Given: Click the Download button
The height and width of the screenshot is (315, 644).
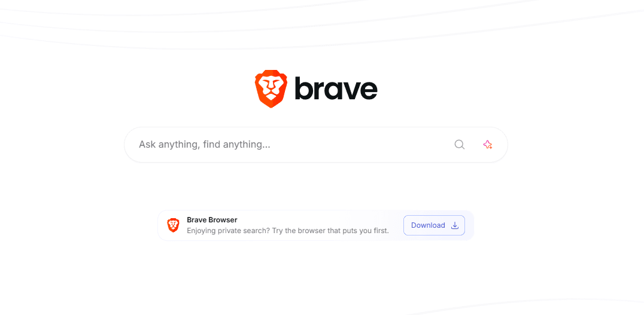Looking at the screenshot, I should pos(434,225).
